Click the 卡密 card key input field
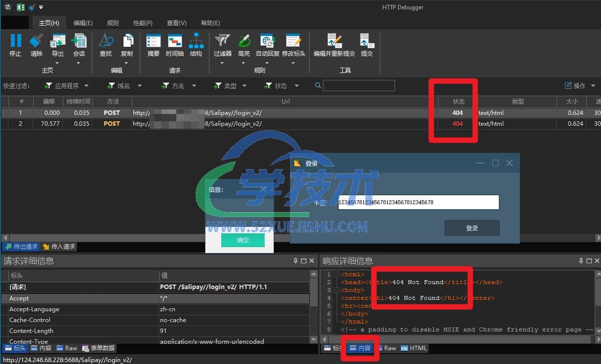601x364 pixels. (418, 202)
